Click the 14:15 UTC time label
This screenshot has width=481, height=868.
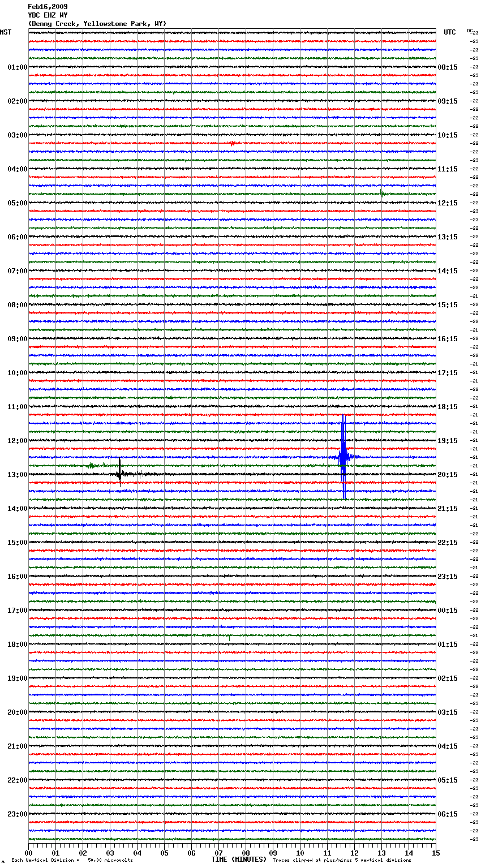tap(448, 271)
